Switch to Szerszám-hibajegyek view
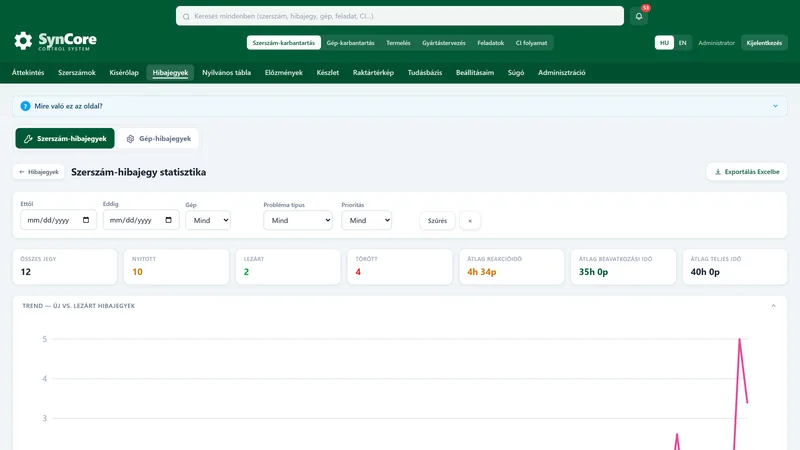 (65, 139)
